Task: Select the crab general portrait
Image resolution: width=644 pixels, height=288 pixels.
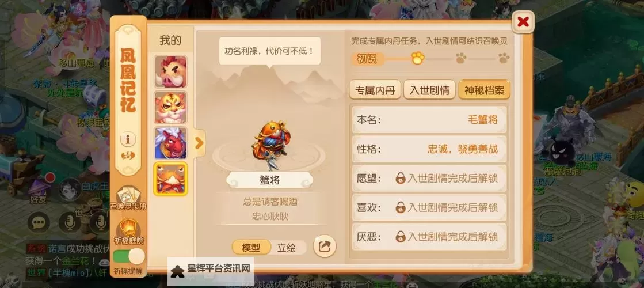Action: (170, 179)
